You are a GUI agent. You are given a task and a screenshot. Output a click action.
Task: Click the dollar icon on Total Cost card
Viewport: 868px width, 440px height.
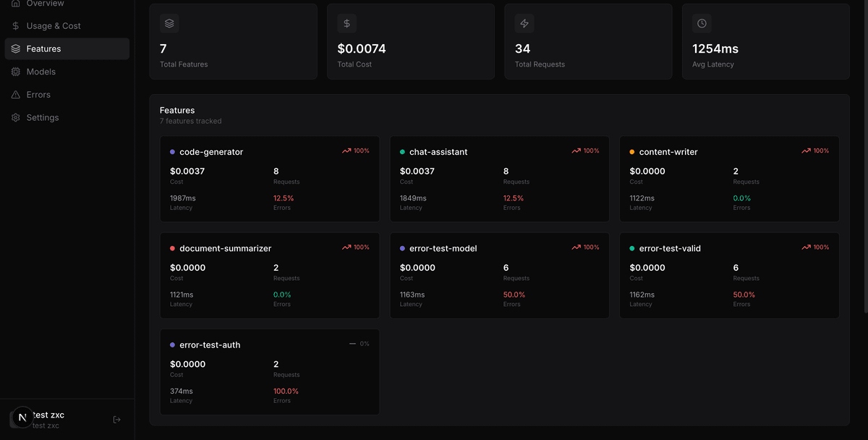tap(346, 23)
